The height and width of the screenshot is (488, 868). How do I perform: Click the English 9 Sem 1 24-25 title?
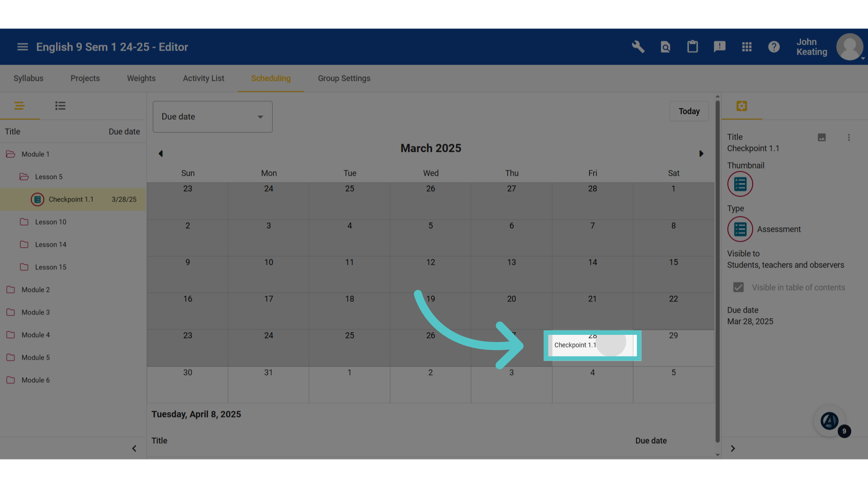(112, 47)
